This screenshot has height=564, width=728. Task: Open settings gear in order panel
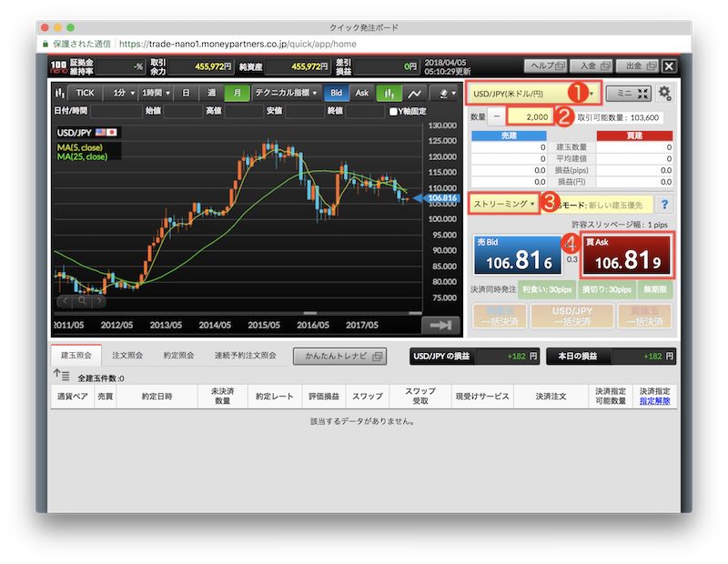pyautogui.click(x=664, y=94)
